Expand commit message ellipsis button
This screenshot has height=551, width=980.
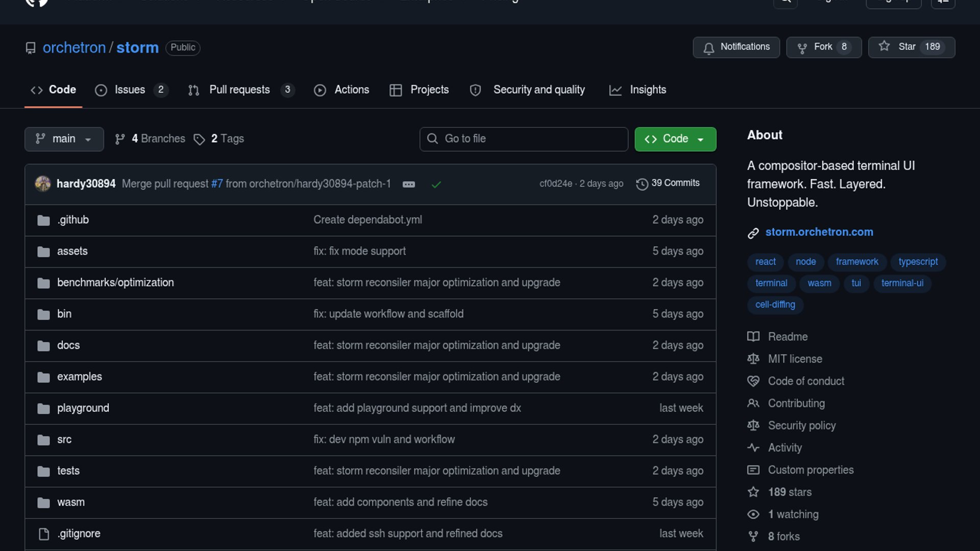click(x=409, y=184)
